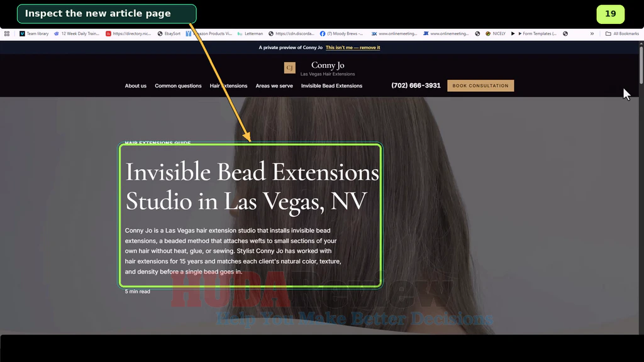Click the "Las Vegas Hair Extensions" tagline
The width and height of the screenshot is (644, 362).
click(x=328, y=74)
